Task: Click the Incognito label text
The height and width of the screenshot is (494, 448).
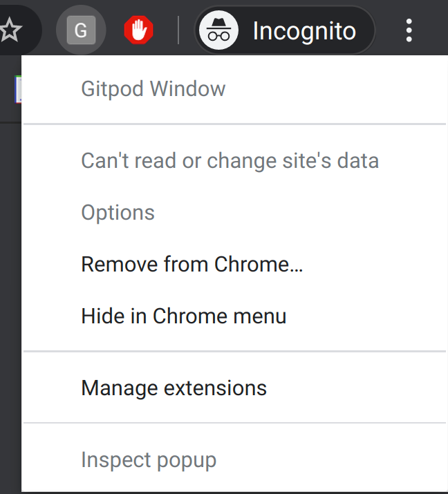Action: tap(304, 31)
